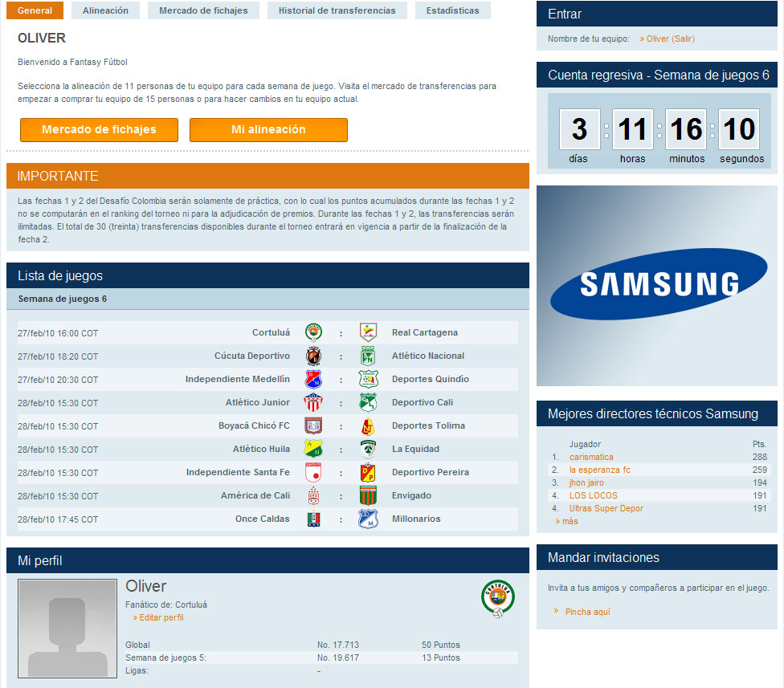Click the Deportivo Pereira team name

click(431, 472)
